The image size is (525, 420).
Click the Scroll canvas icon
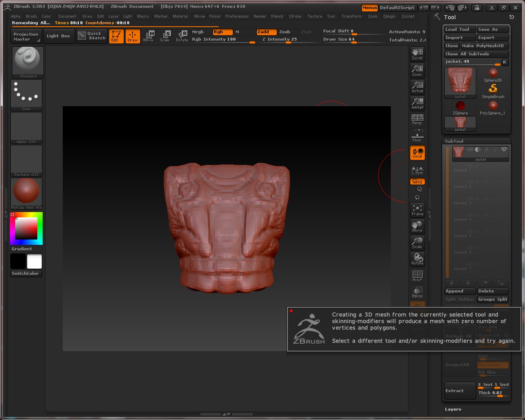tap(417, 54)
